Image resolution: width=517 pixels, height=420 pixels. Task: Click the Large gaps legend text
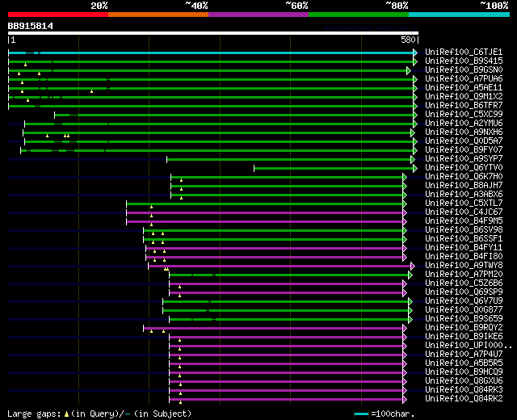(x=99, y=414)
